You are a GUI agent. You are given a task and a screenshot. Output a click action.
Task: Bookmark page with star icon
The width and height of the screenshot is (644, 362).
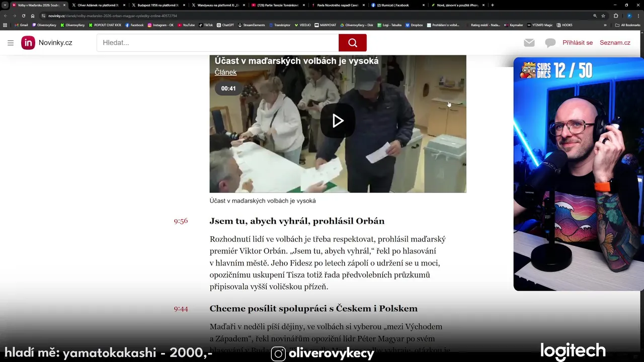pos(603,16)
